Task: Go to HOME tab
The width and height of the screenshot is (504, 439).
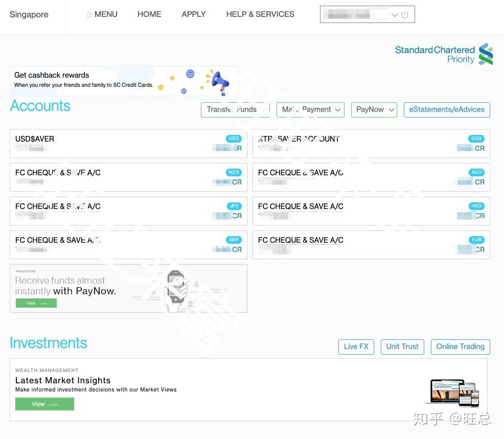Action: (149, 14)
